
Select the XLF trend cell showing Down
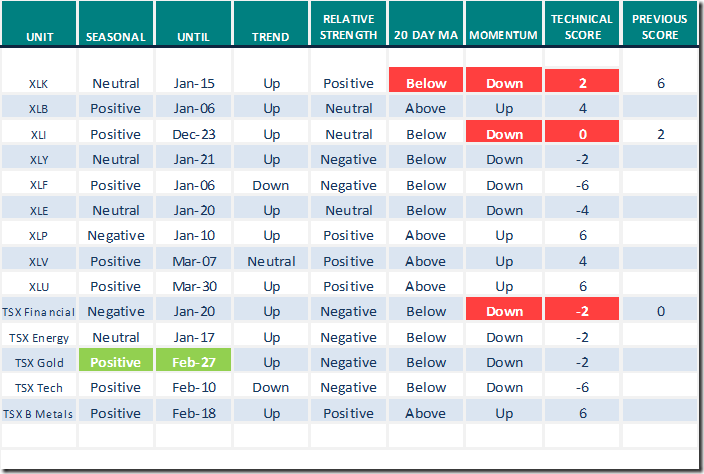tap(270, 185)
